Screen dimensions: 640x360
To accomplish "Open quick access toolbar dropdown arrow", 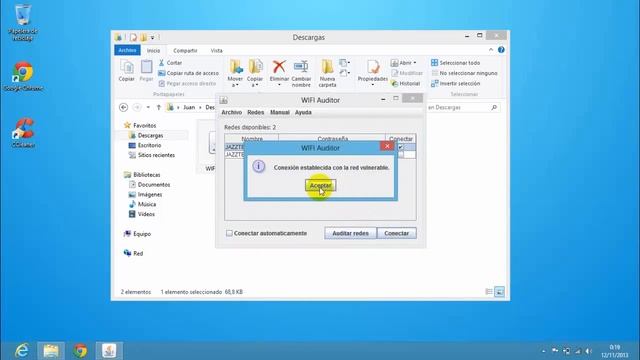I will point(152,38).
